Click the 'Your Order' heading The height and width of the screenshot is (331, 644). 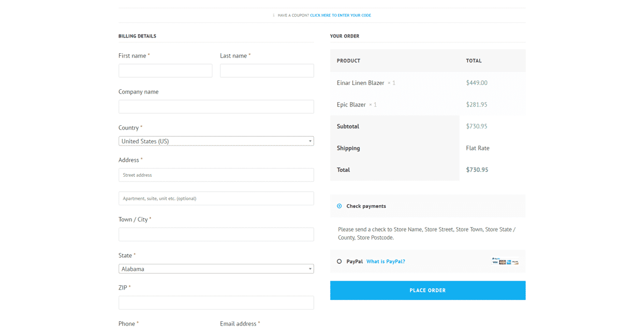[345, 36]
